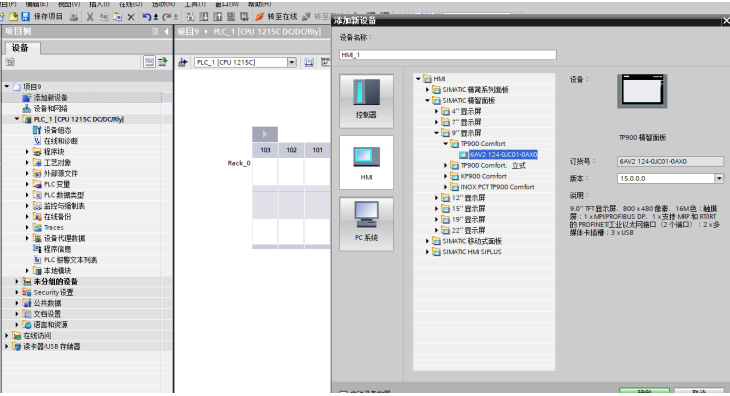
Task: Open 设备组态 under PLC_1
Action: (57, 130)
